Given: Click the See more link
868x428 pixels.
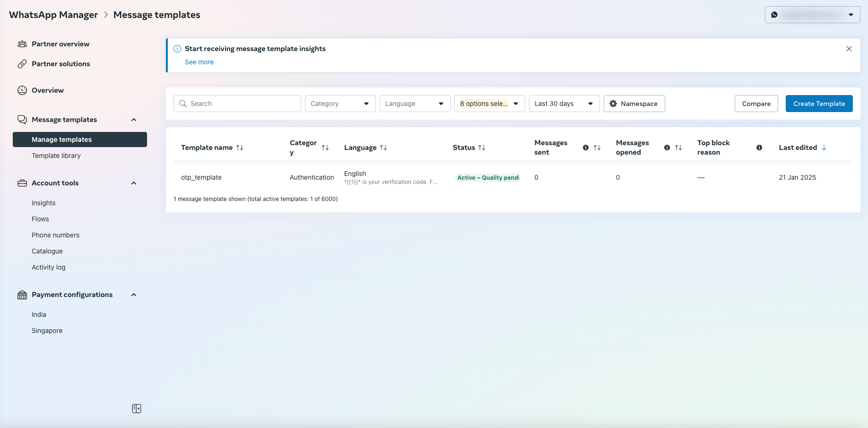Looking at the screenshot, I should point(199,62).
